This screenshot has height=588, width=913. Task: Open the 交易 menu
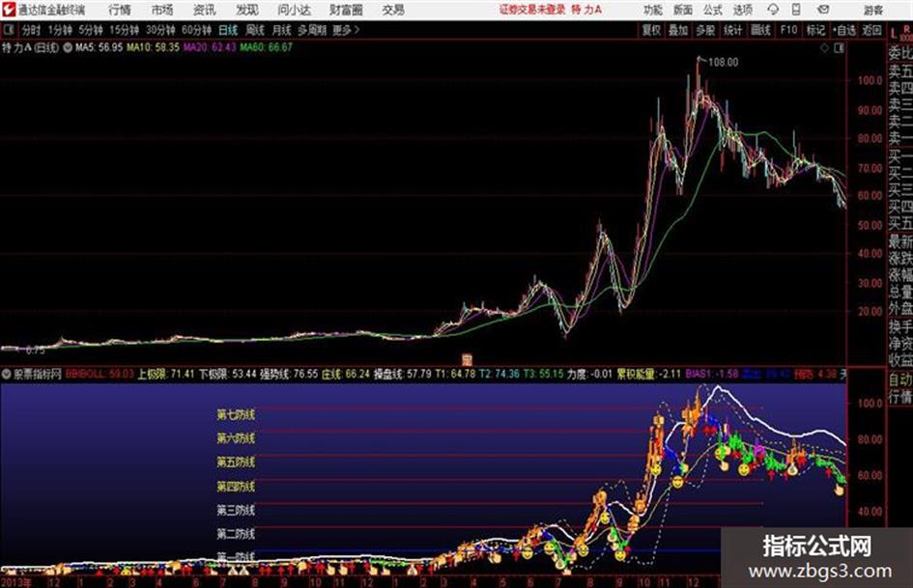coord(393,10)
